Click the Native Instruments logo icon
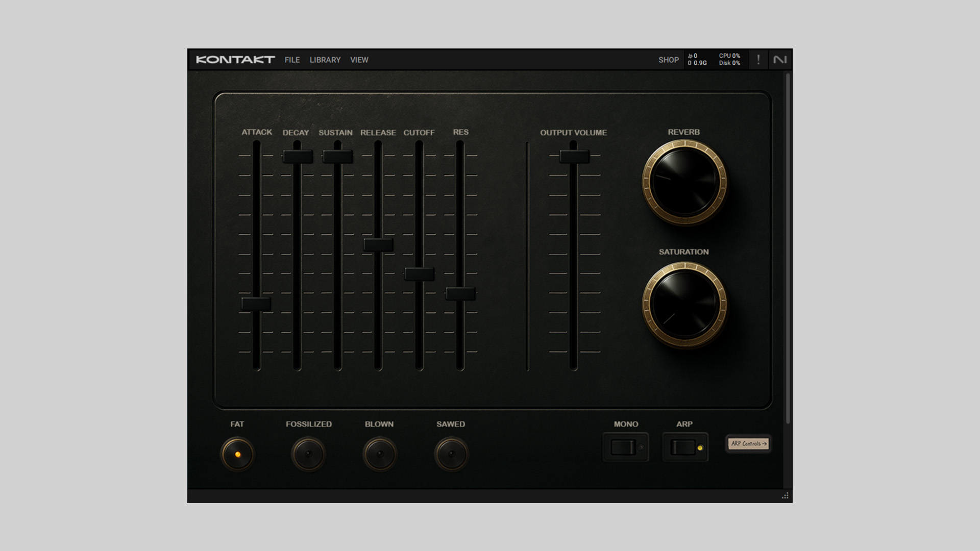Viewport: 980px width, 551px height. tap(779, 60)
